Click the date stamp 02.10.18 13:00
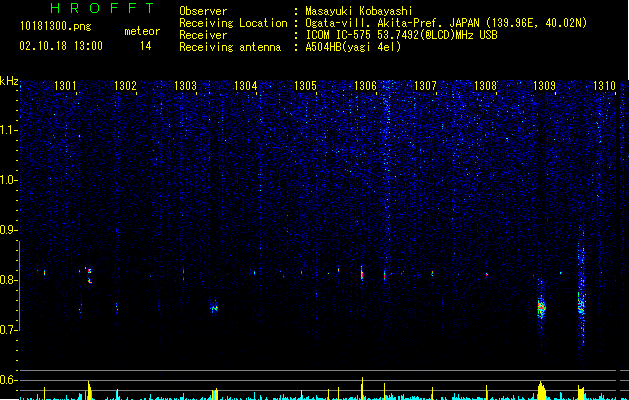629x400 pixels. pyautogui.click(x=61, y=46)
